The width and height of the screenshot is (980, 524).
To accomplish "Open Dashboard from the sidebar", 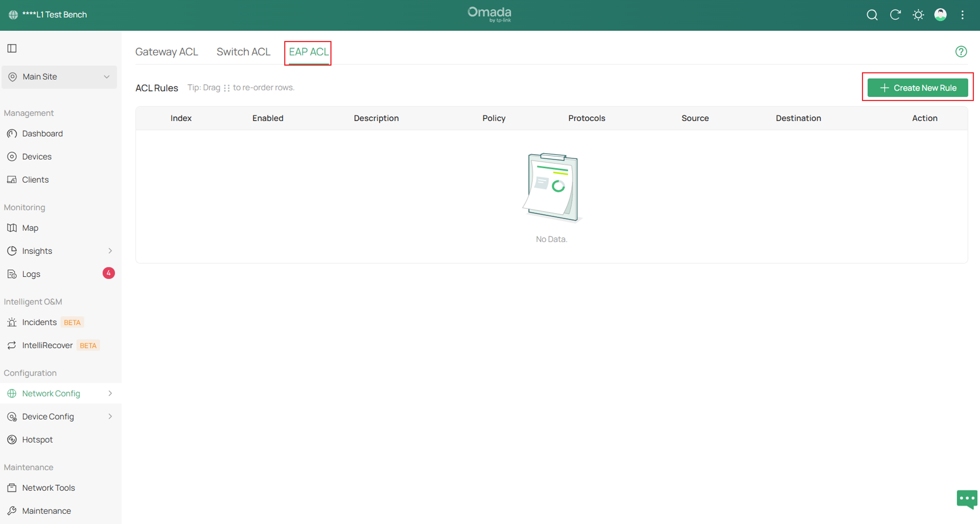I will (x=42, y=134).
